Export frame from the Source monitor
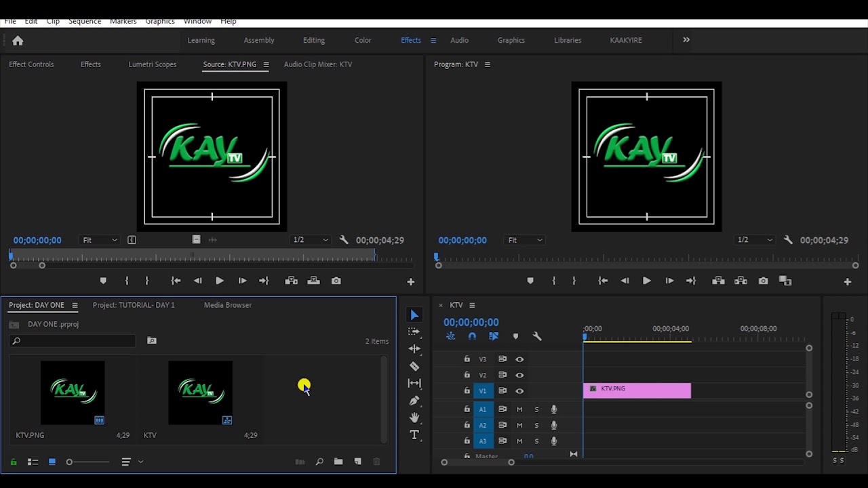868x488 pixels. (x=336, y=281)
